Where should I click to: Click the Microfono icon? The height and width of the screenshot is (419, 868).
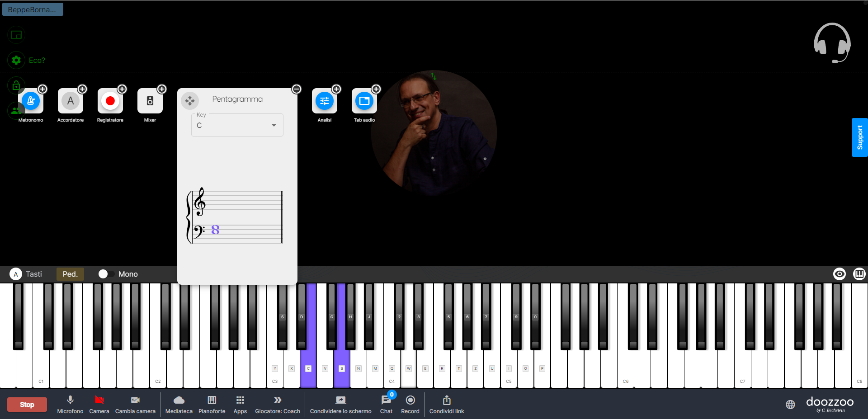click(70, 400)
